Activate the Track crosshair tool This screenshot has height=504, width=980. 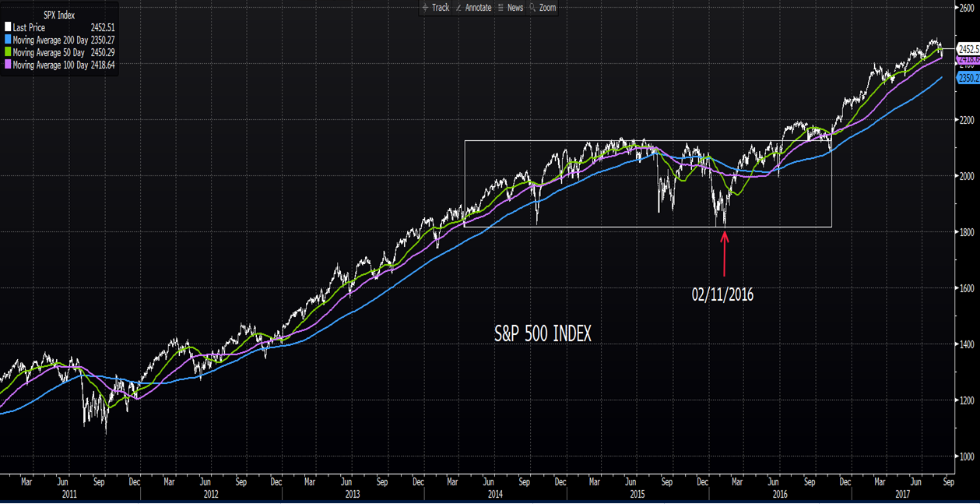tap(435, 8)
